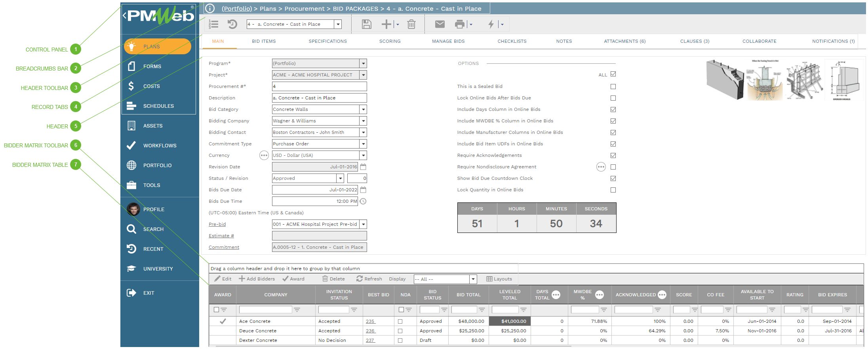
Task: Click the concrete wall thumbnail image
Action: pyautogui.click(x=725, y=80)
